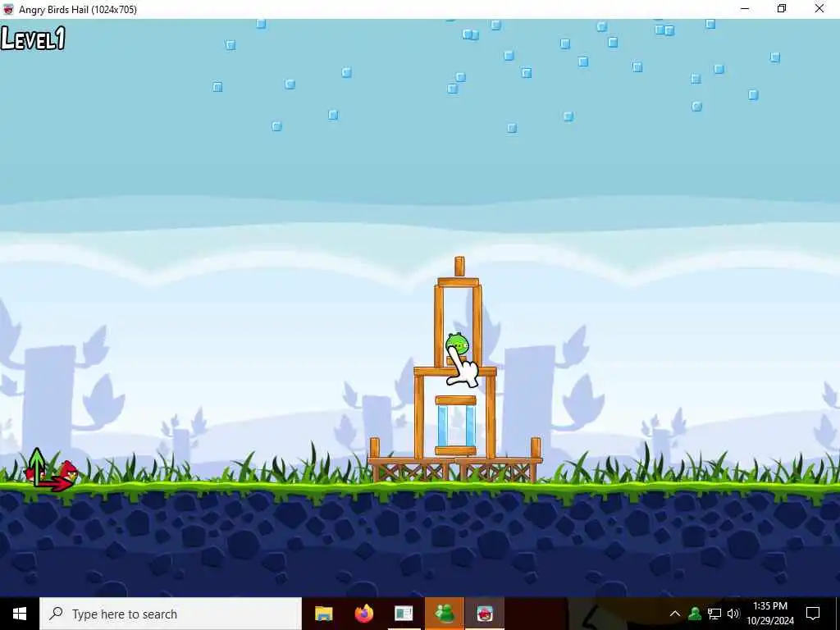Screen dimensions: 840x630
Task: Switch to the highlighted green people app in taskbar
Action: (445, 614)
